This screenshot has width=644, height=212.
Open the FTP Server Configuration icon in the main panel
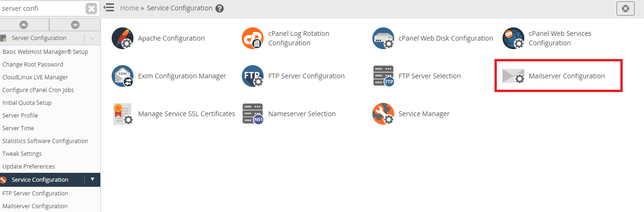pyautogui.click(x=253, y=76)
